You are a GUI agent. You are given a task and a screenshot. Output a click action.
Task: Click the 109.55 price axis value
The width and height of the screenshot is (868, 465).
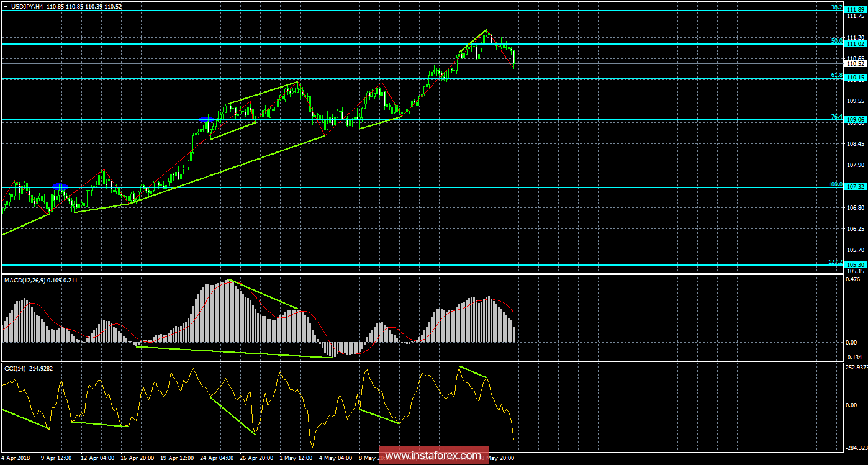point(855,101)
